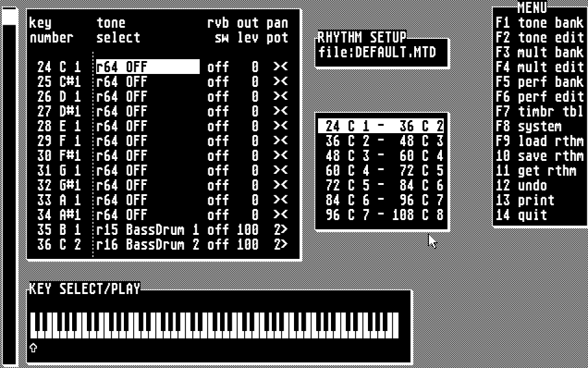Click output level 0 for key 27 D#1
Screen dimensions: 588x368
pyautogui.click(x=255, y=112)
